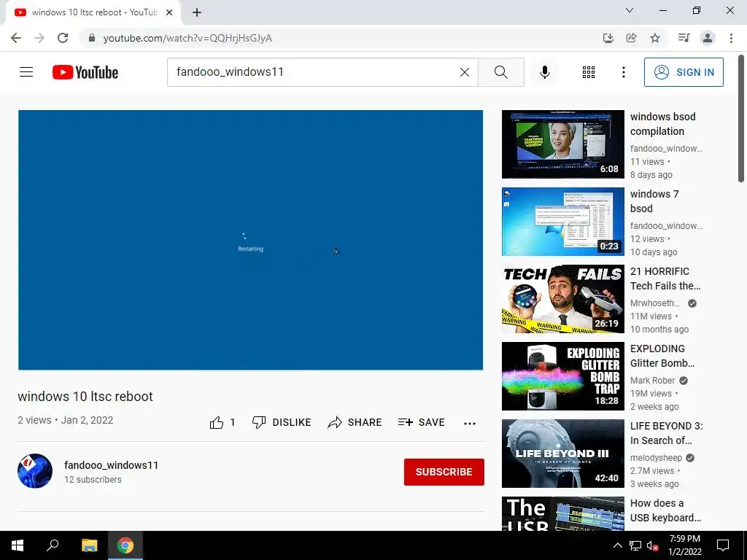Click Chrome icon in taskbar

click(125, 545)
